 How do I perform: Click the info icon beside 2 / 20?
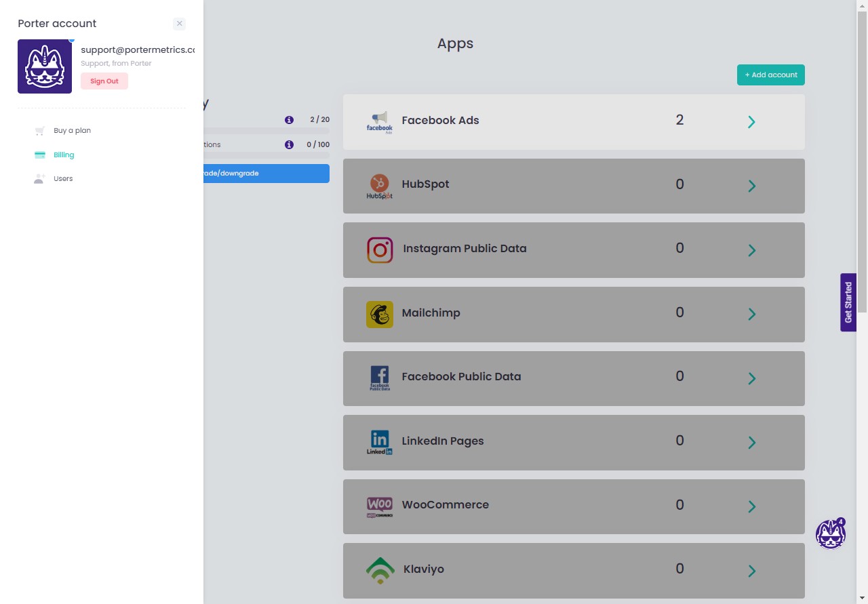point(290,120)
